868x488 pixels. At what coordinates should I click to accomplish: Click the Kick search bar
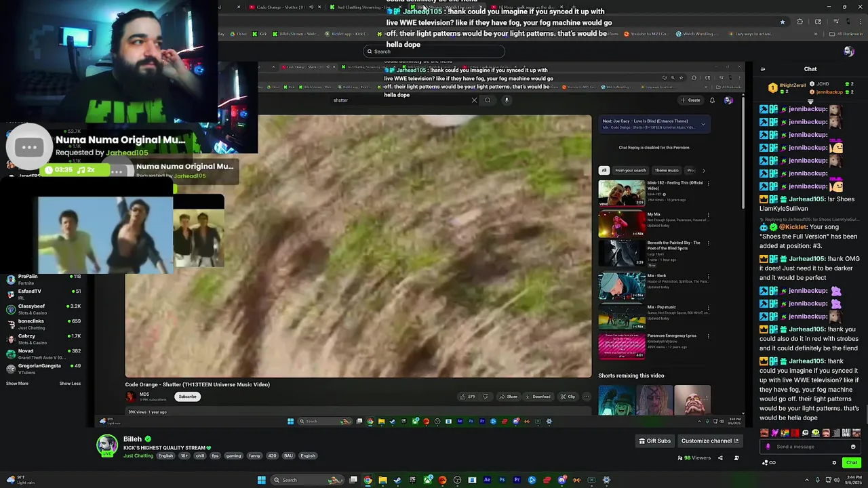coord(434,52)
